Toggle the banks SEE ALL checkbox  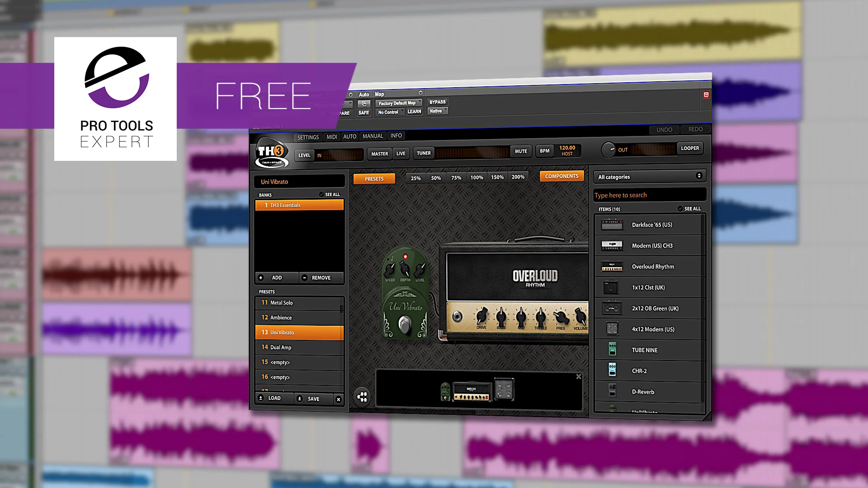[x=321, y=194]
